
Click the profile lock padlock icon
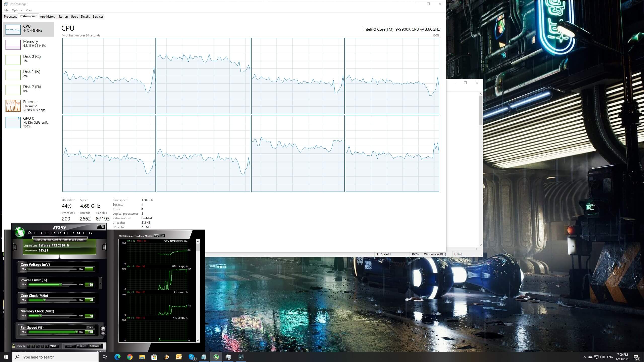[x=14, y=346]
